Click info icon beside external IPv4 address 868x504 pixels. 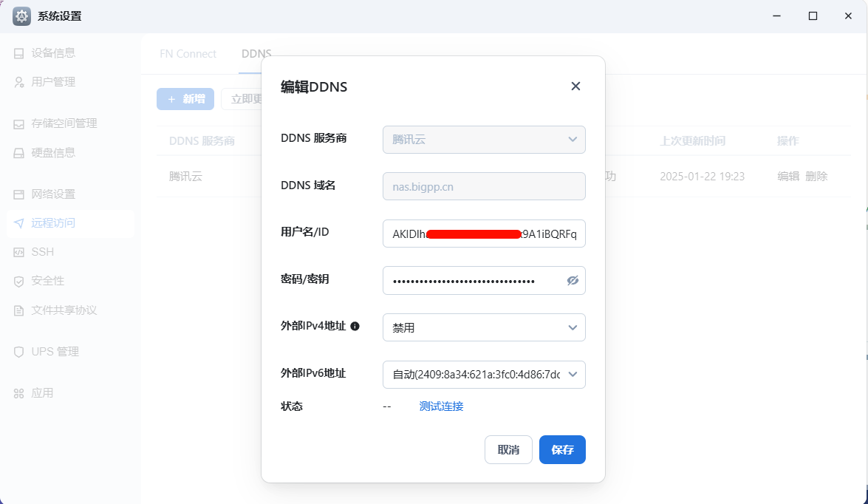(355, 326)
